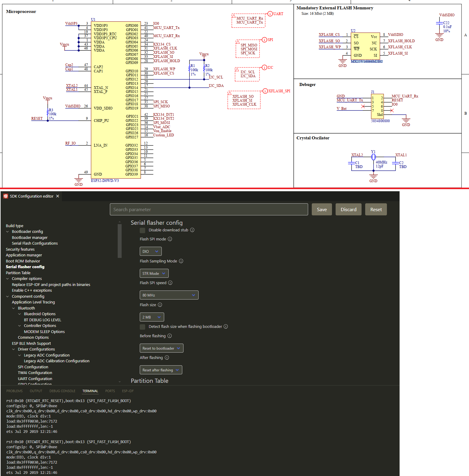Viewport: 469px width, 476px height.
Task: Open the After flashing dropdown
Action: point(161,370)
